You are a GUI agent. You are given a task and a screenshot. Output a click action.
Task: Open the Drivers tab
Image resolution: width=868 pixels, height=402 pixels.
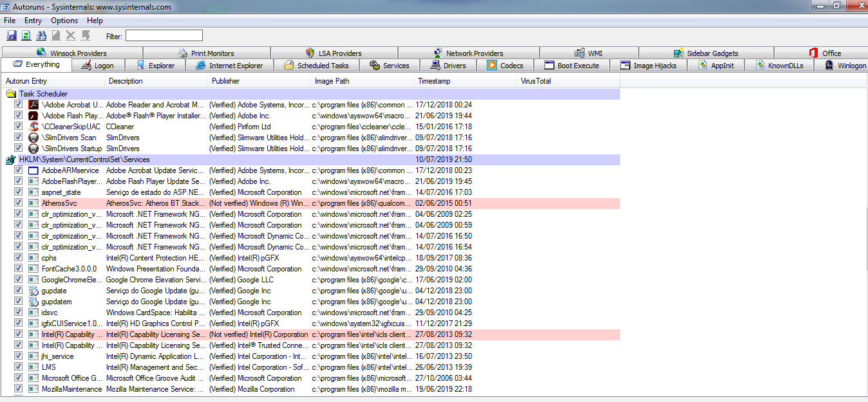(448, 66)
